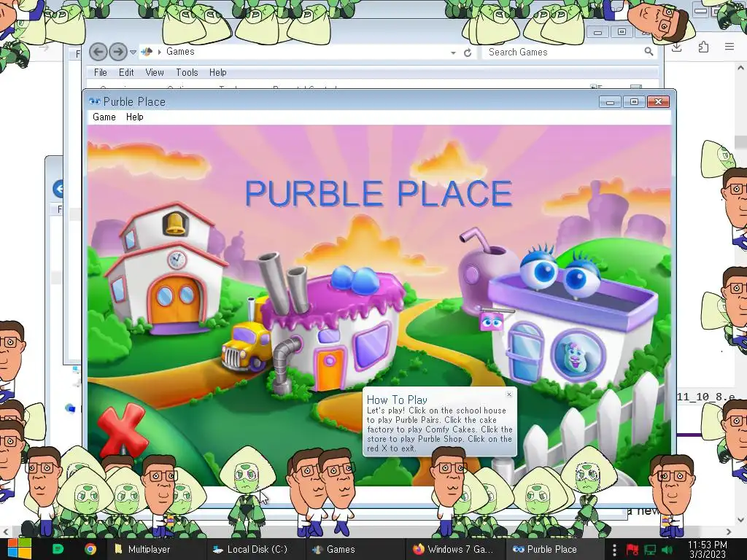Click the red flag tray icon

632,550
